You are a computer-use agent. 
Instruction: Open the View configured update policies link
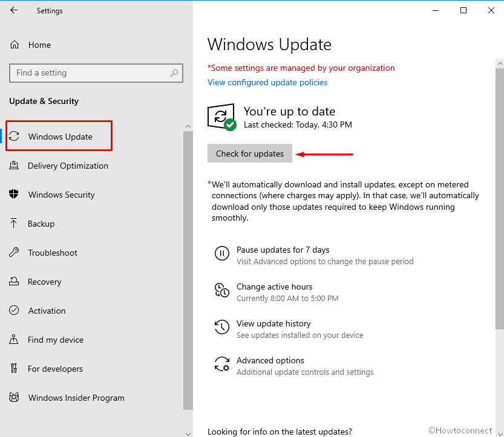pos(267,83)
